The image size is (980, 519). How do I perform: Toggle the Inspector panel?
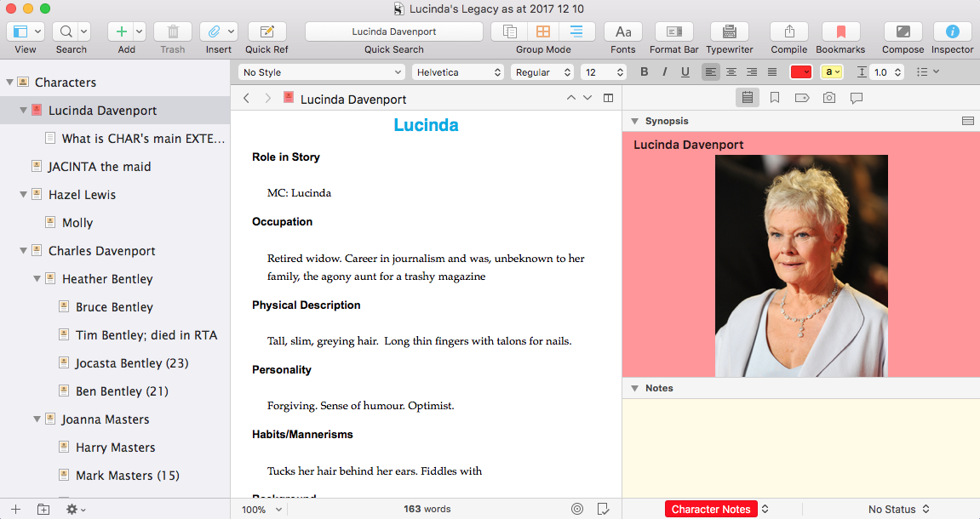click(952, 31)
